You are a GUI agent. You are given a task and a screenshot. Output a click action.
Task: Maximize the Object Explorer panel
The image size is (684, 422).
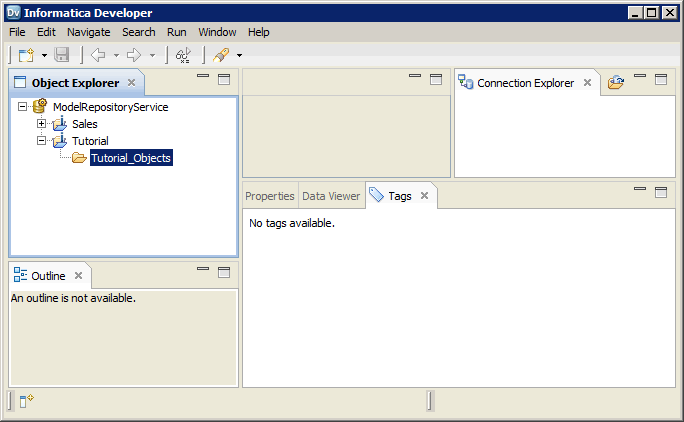(224, 79)
